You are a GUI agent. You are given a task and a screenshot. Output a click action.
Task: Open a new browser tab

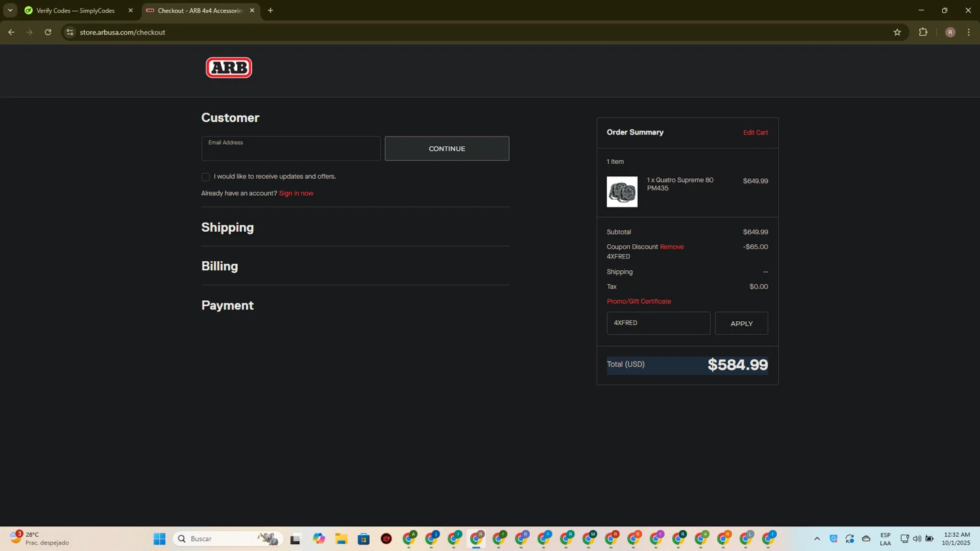coord(270,10)
